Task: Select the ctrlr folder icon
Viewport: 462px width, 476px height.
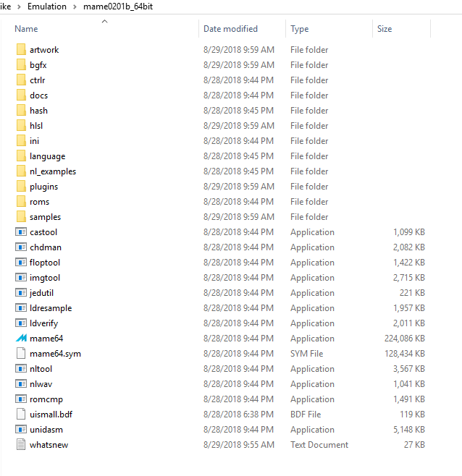Action: click(21, 80)
